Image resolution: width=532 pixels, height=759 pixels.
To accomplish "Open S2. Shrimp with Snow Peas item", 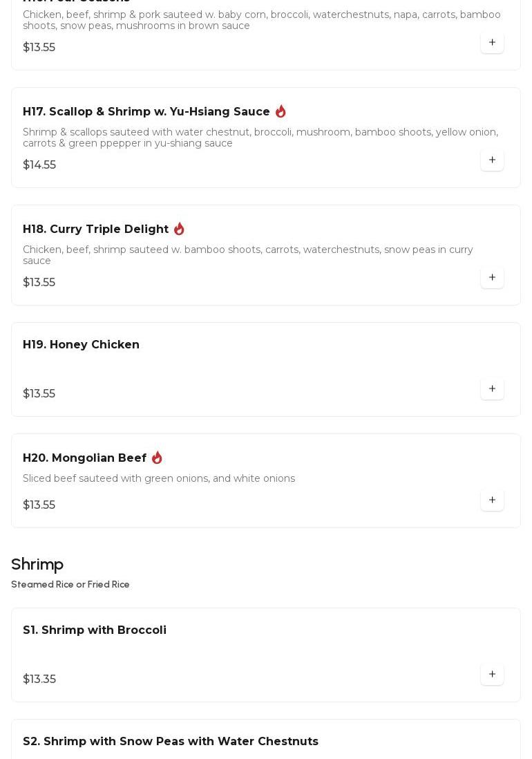I will tap(170, 742).
